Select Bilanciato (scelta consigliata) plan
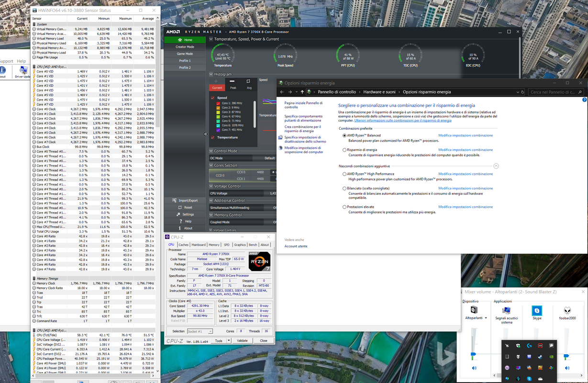 click(x=344, y=189)
